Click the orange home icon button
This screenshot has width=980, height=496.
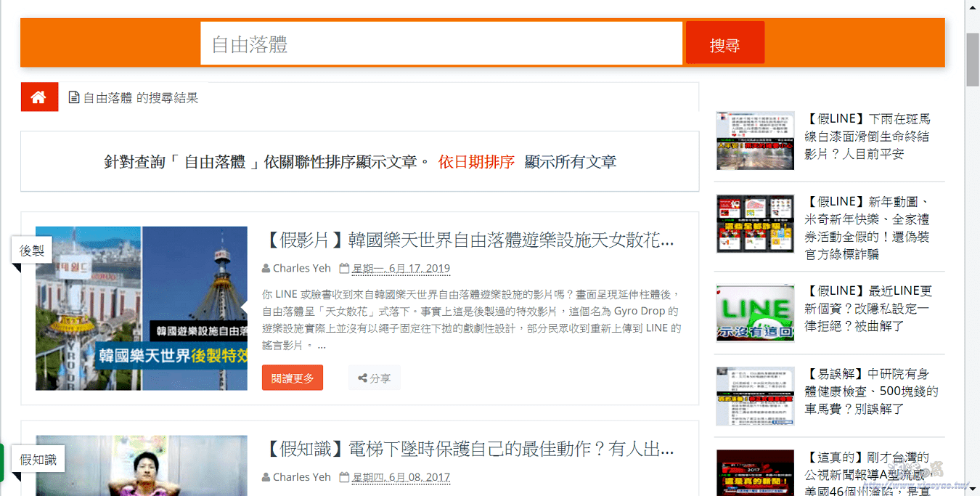click(39, 97)
